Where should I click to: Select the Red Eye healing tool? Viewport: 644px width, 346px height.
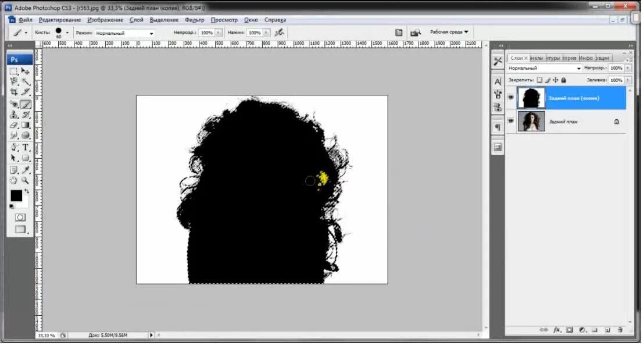click(x=13, y=104)
